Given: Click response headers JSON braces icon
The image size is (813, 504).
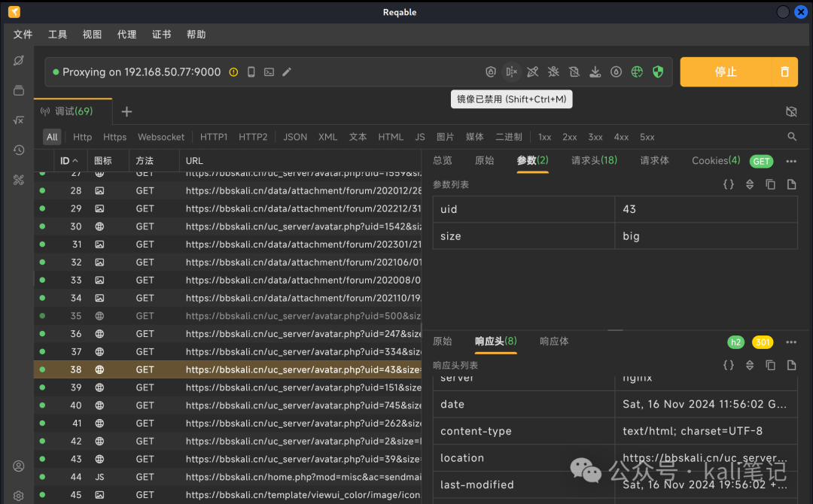Looking at the screenshot, I should coord(729,365).
